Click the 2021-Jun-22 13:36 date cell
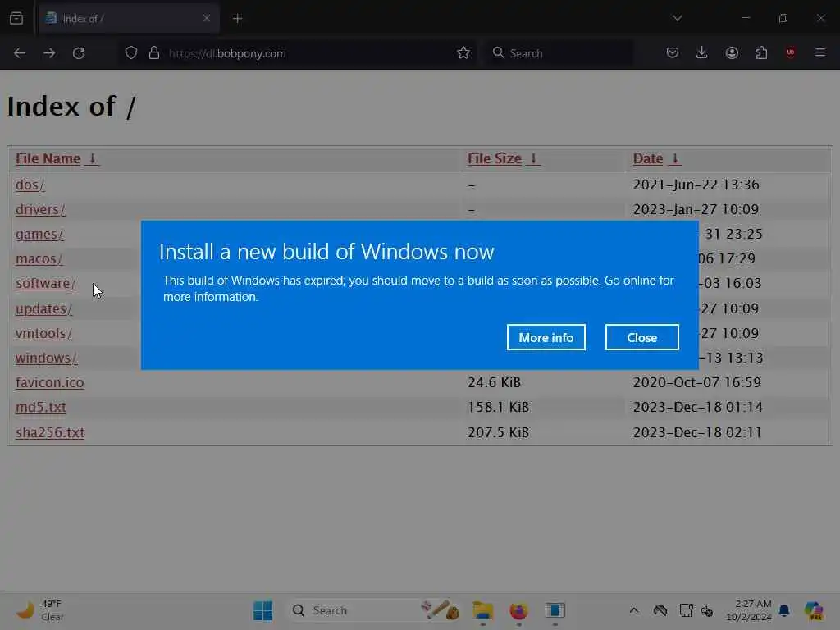 pyautogui.click(x=696, y=185)
